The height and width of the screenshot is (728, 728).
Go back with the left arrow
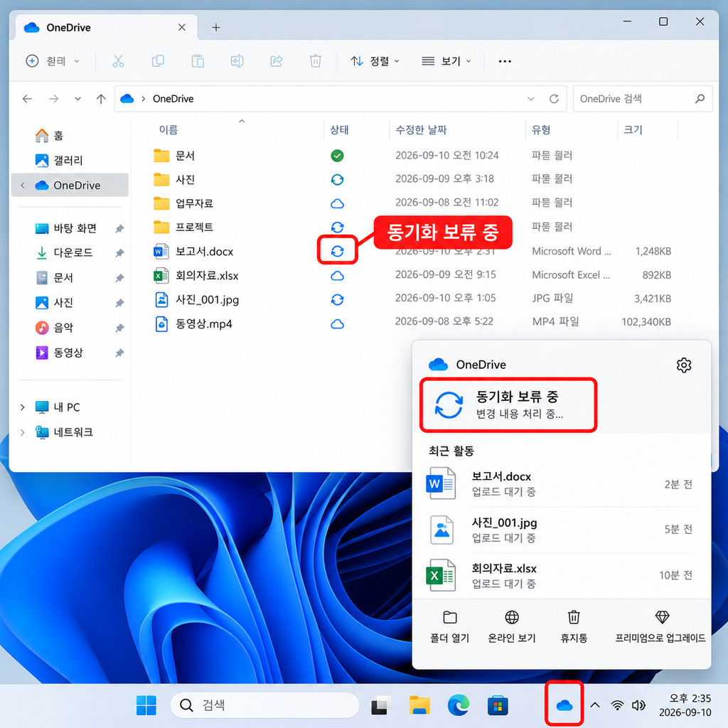pos(28,98)
